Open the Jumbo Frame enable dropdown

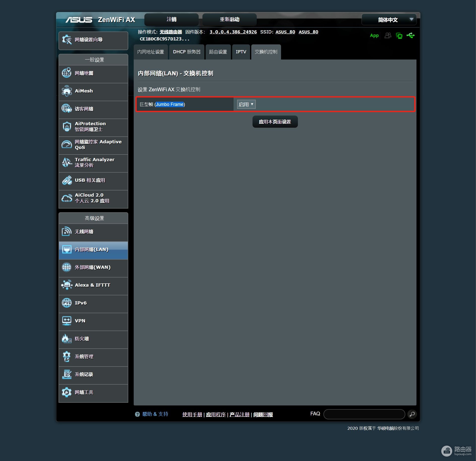[x=246, y=104]
